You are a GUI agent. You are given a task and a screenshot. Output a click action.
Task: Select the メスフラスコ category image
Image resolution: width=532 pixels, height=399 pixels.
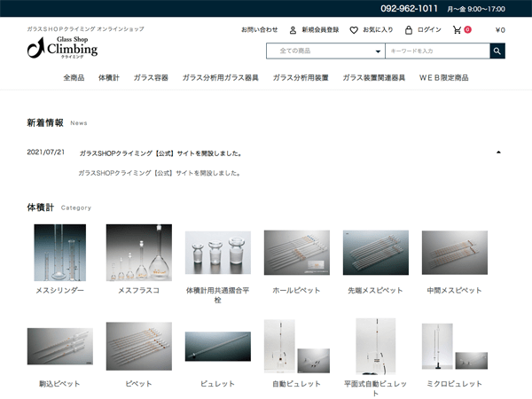coord(138,253)
